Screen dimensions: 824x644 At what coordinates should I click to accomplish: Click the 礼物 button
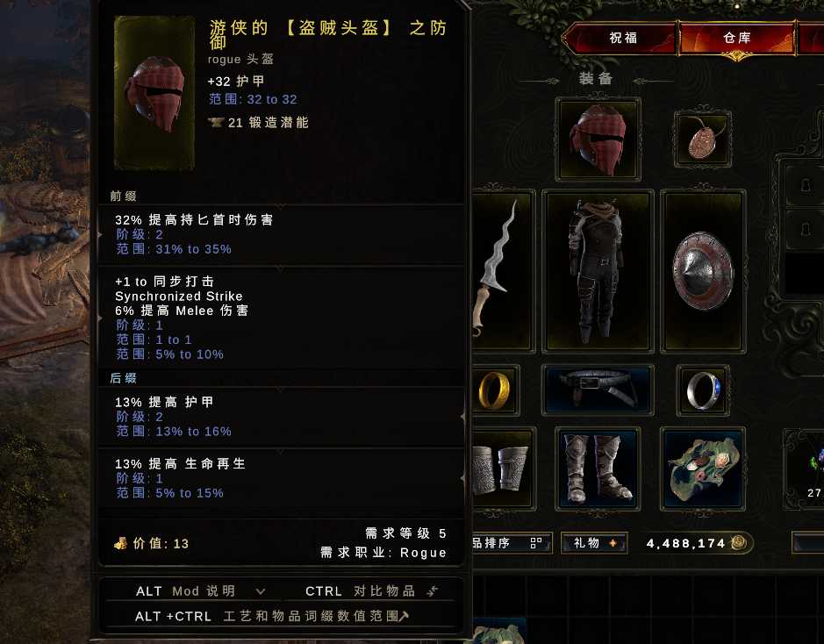tap(594, 542)
